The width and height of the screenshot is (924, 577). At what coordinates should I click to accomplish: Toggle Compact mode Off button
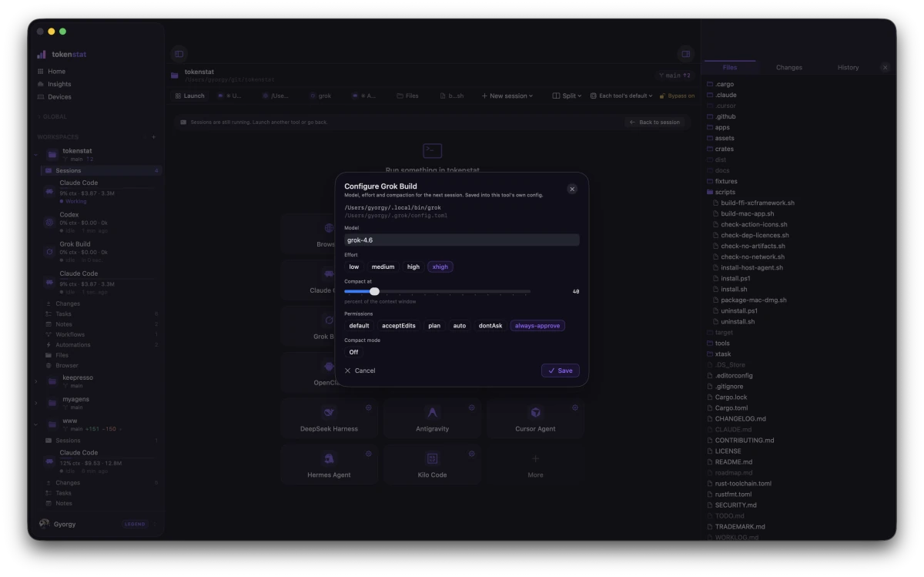pyautogui.click(x=353, y=352)
